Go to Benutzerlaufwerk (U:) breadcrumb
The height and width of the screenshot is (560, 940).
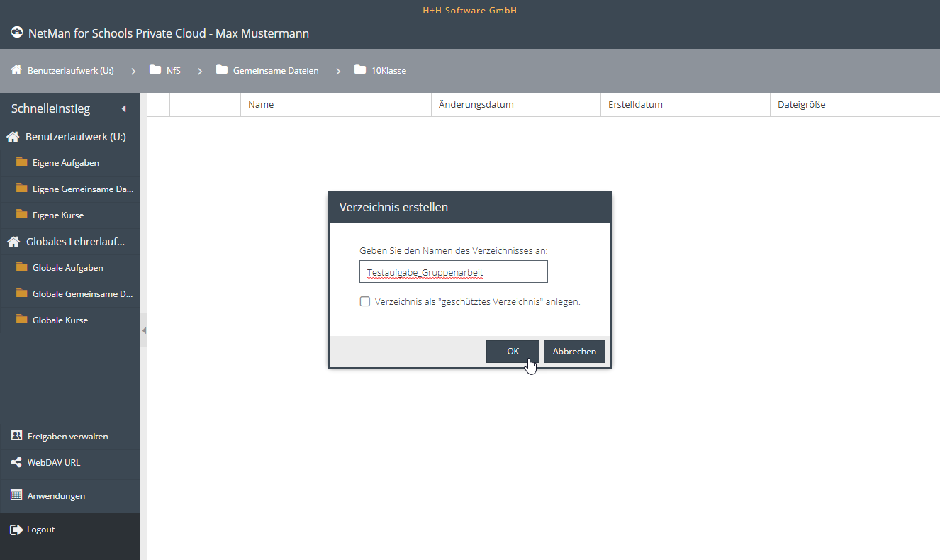pos(71,71)
